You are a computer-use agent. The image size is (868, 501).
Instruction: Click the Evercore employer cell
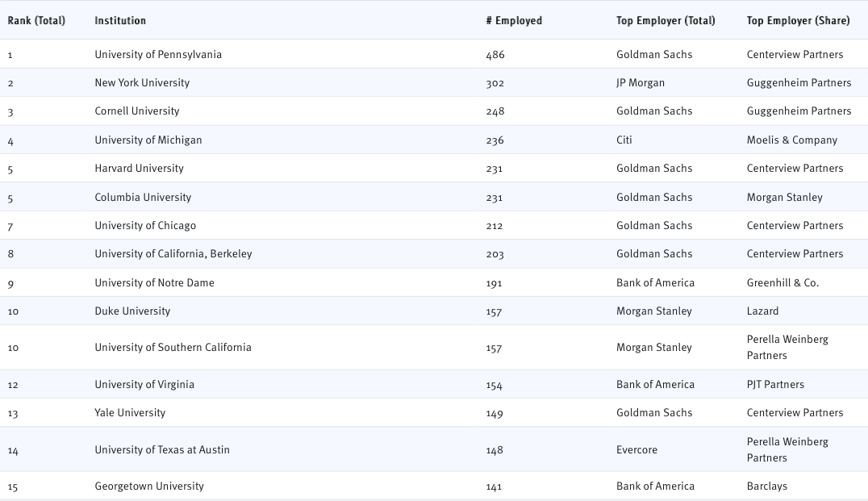636,449
